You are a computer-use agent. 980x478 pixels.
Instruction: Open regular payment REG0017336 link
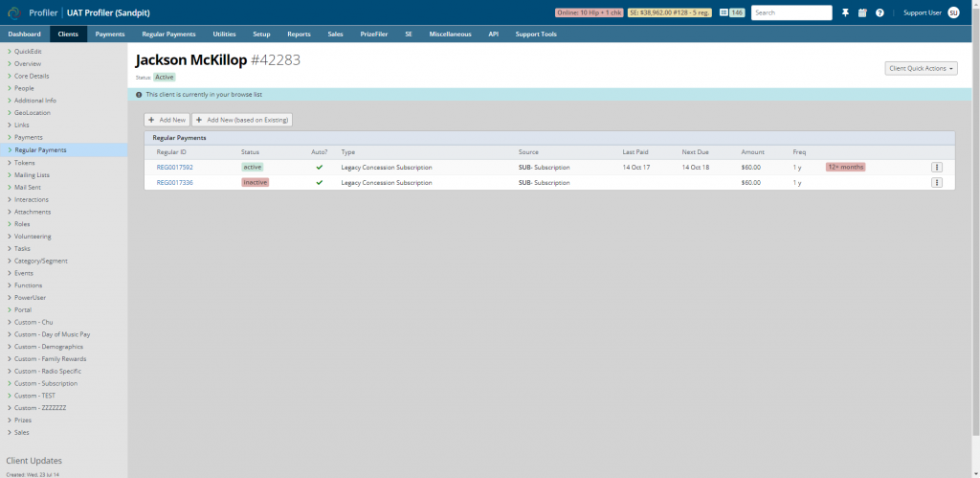(174, 183)
